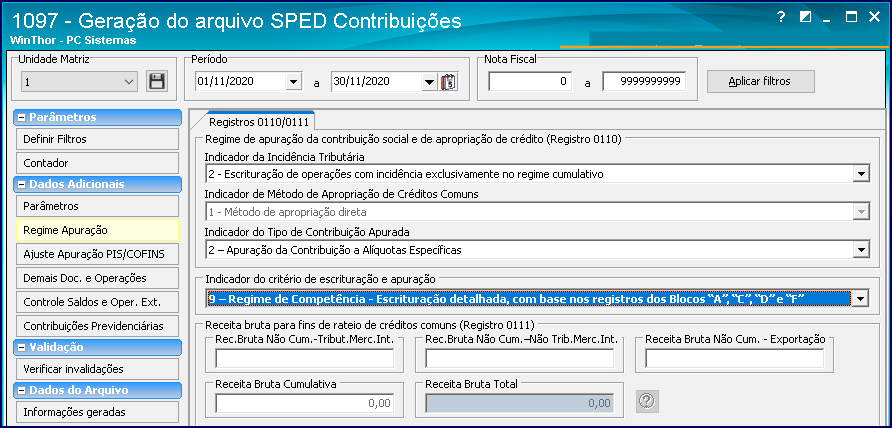Open Informações geradas
Viewport: 892px width, 428px height.
pos(97,412)
